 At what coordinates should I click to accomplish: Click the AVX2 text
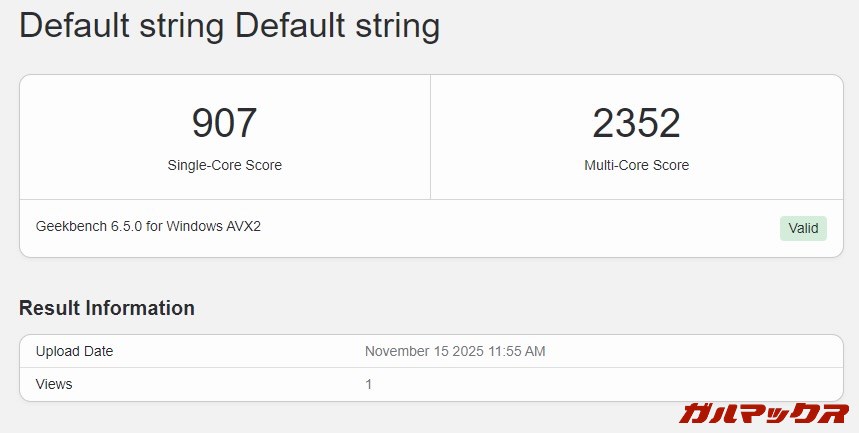click(x=245, y=226)
